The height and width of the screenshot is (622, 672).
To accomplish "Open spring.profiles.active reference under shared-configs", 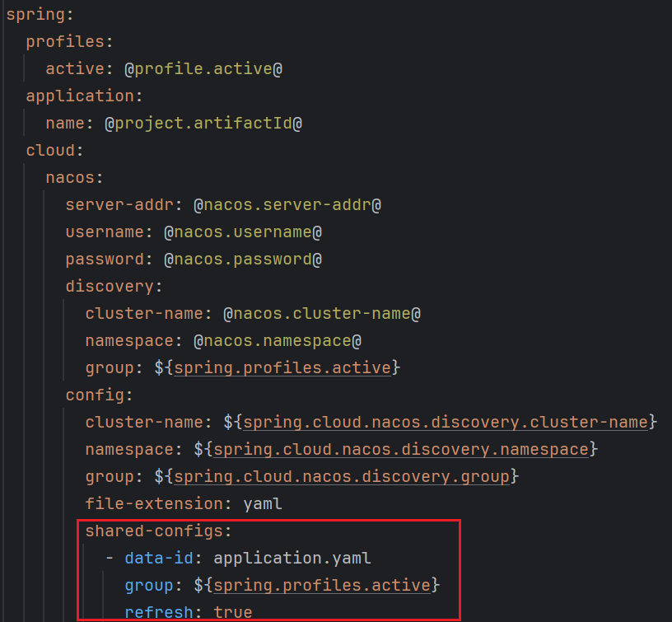I will tap(322, 586).
